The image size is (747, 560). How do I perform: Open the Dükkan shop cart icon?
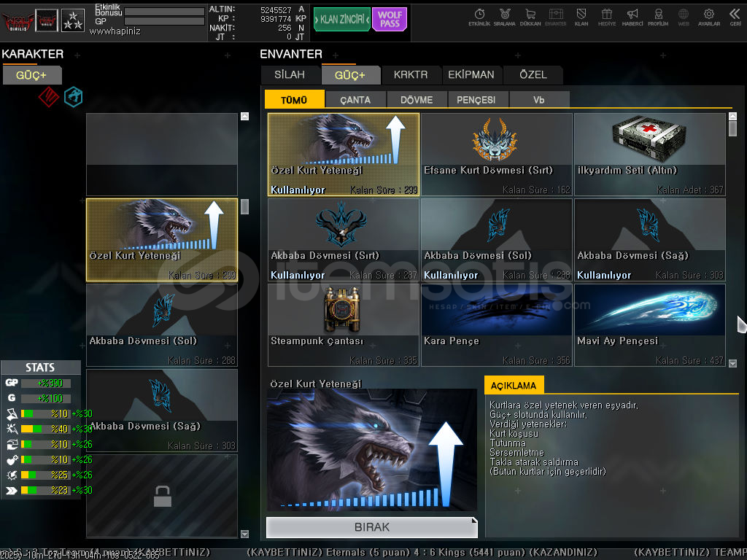[x=530, y=17]
